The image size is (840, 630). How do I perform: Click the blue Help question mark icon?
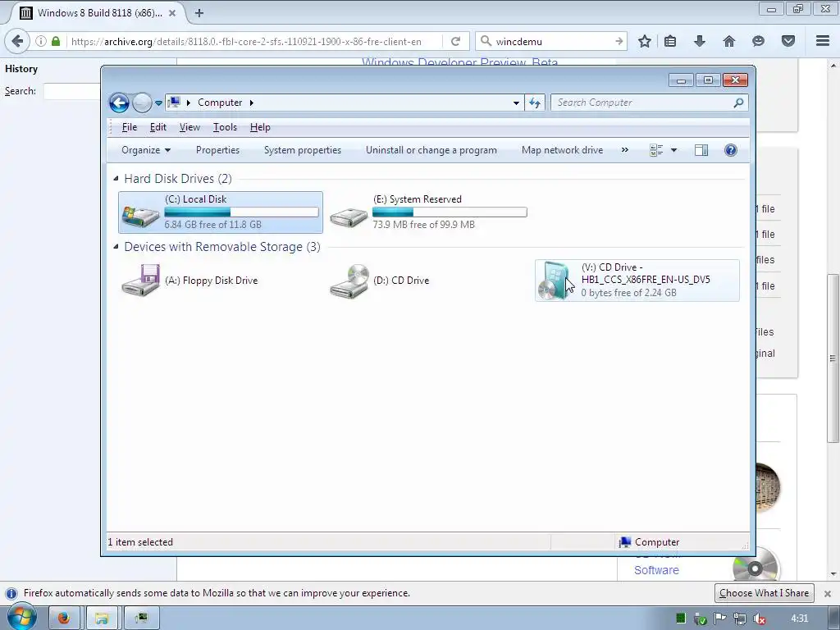pos(730,150)
